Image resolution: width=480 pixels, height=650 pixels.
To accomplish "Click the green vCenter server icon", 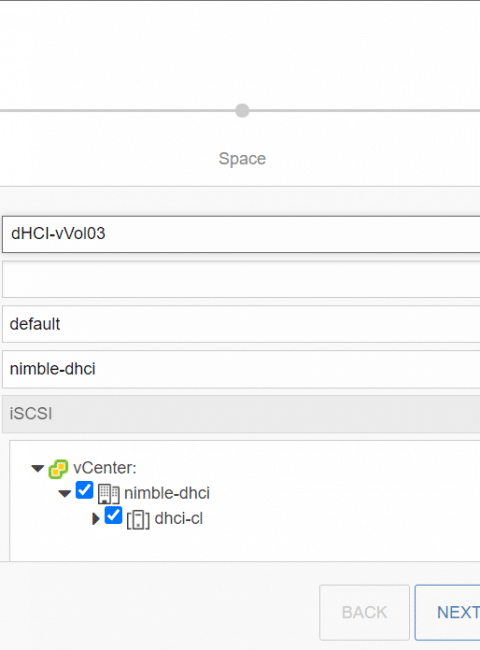I will pyautogui.click(x=58, y=469).
